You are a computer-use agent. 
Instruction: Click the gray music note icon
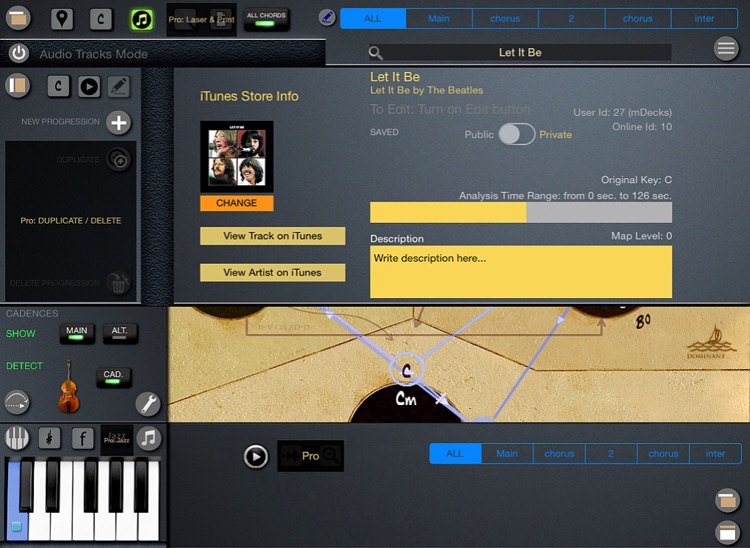coord(149,438)
